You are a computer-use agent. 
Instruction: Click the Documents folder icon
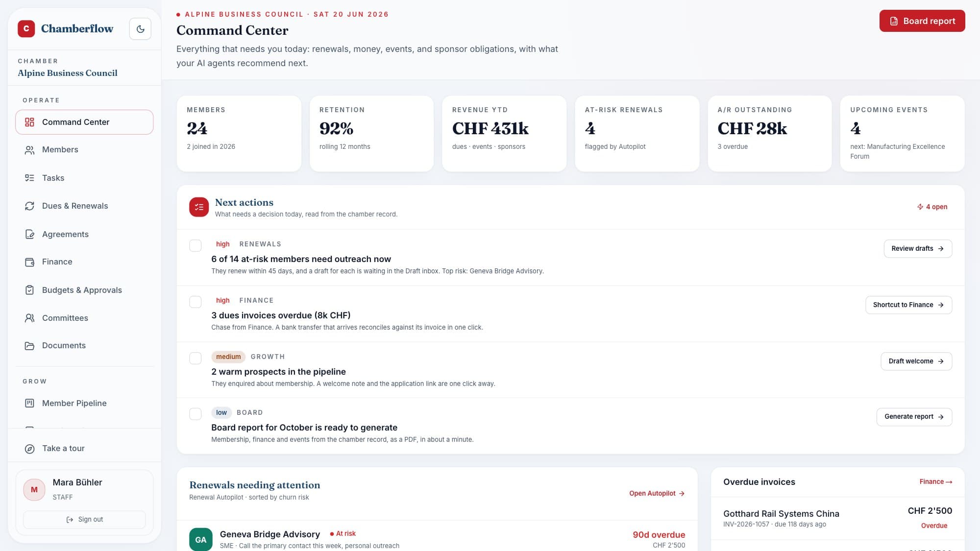pos(29,346)
